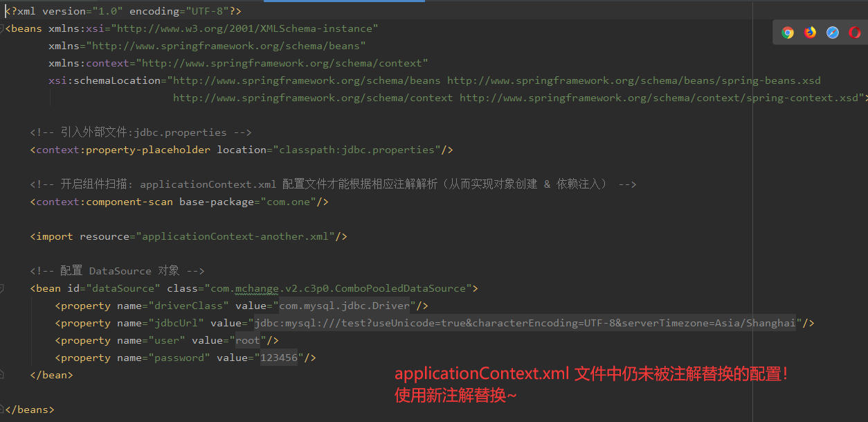Click the "com.mysql.jdbc.Driver" value

coord(344,306)
